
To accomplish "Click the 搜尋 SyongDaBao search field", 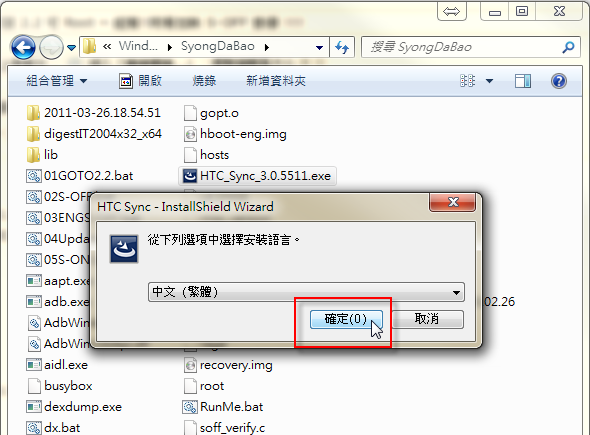I will (464, 47).
